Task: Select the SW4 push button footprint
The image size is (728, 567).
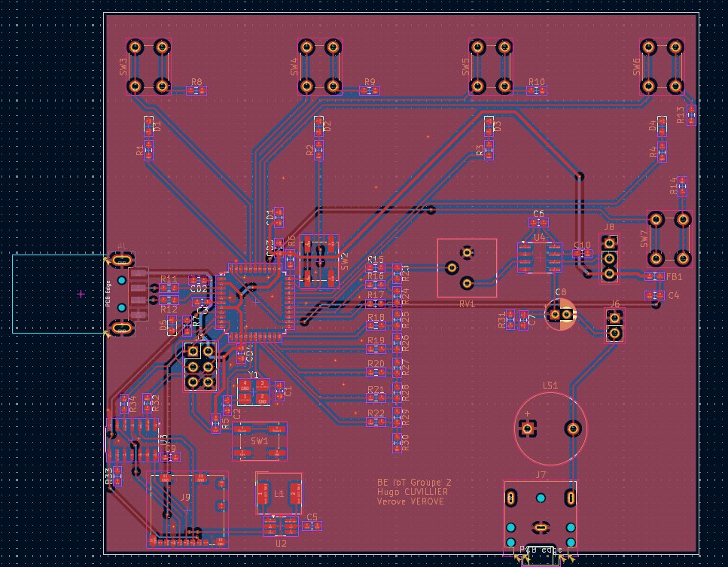Action: pos(320,66)
